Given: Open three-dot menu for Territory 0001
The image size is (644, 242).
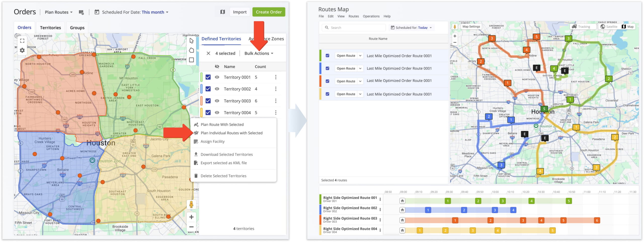Looking at the screenshot, I should 276,77.
